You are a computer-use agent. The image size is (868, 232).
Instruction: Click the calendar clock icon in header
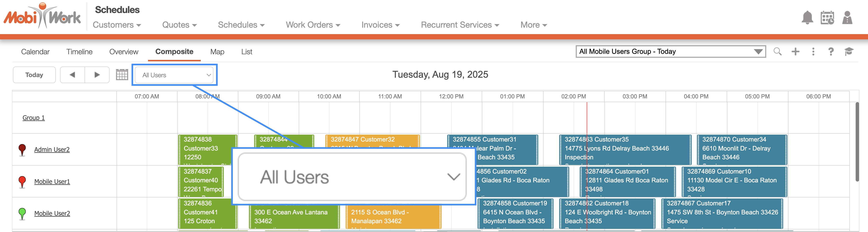827,18
